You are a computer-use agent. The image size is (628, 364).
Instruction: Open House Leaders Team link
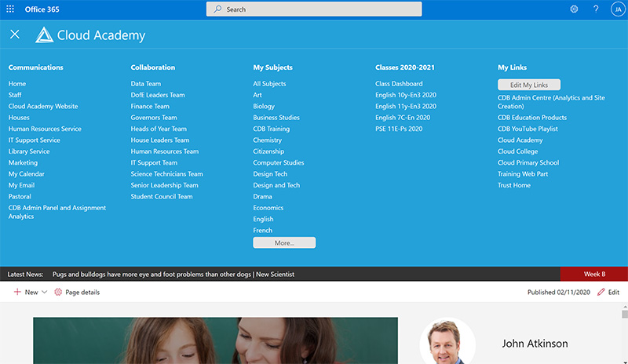tap(160, 140)
